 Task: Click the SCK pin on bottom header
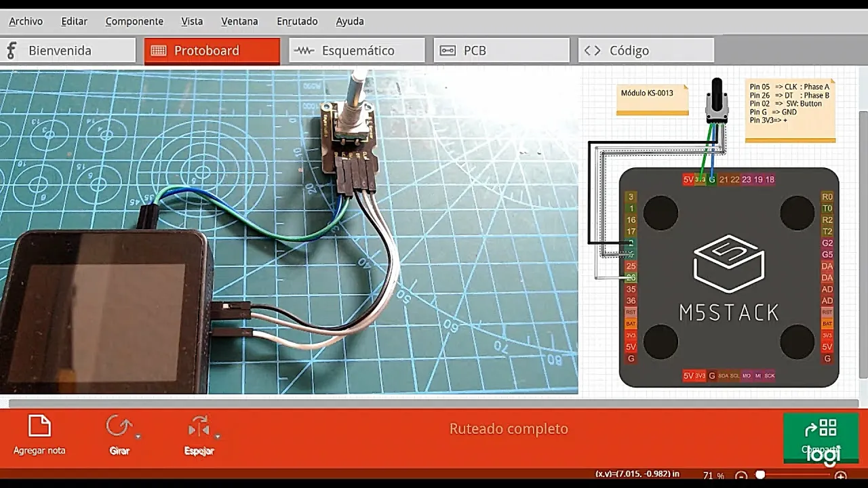coord(770,375)
